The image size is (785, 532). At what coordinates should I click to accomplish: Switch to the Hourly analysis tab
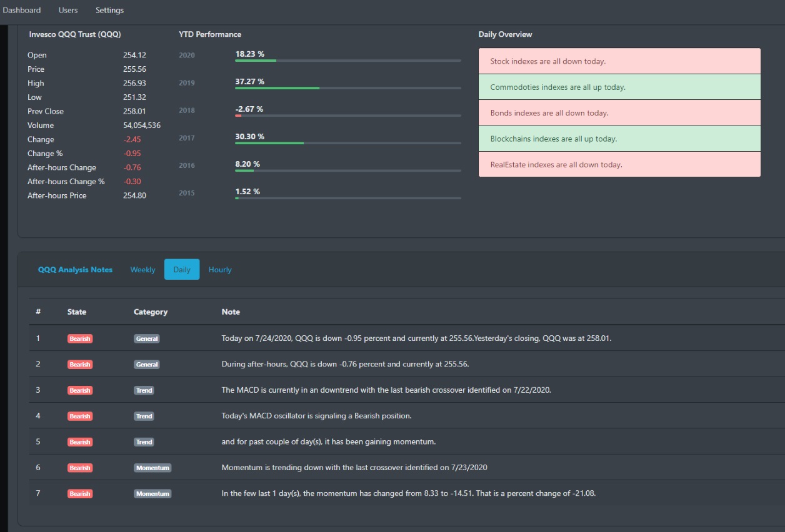point(220,270)
